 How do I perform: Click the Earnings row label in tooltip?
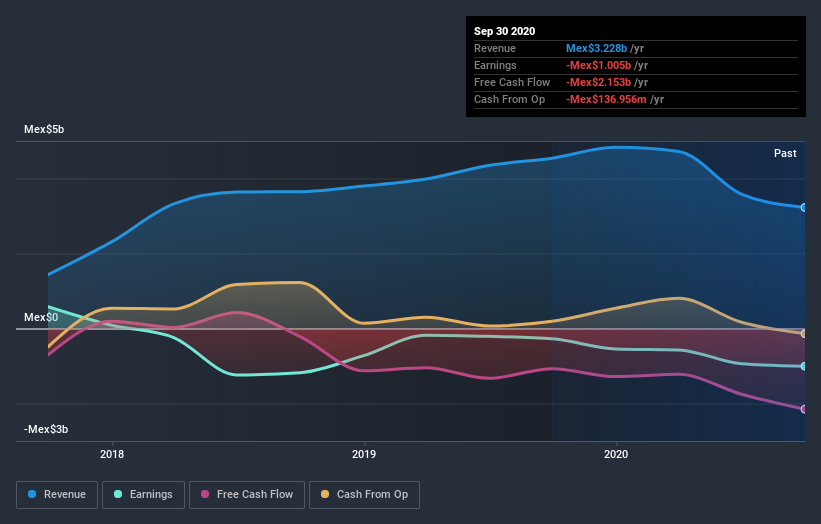pyautogui.click(x=495, y=65)
